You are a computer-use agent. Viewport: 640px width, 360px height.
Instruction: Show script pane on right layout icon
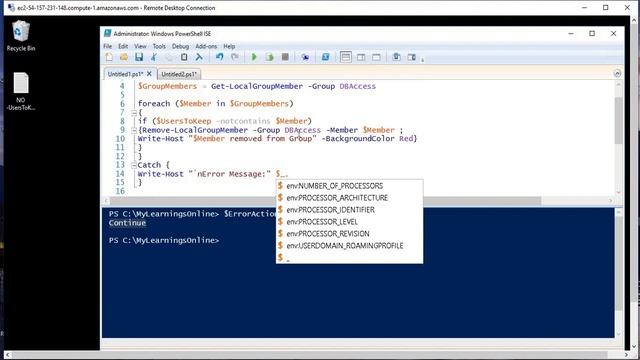click(x=361, y=57)
